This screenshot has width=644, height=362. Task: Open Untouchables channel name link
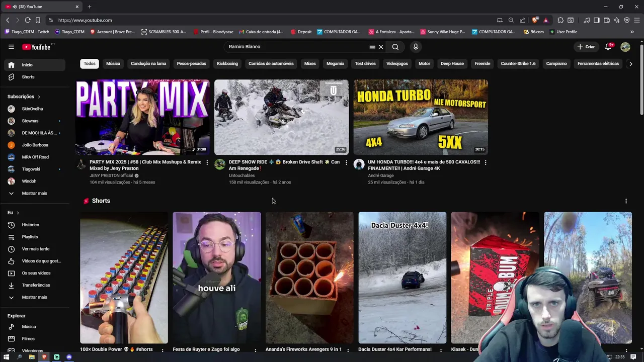[242, 175]
